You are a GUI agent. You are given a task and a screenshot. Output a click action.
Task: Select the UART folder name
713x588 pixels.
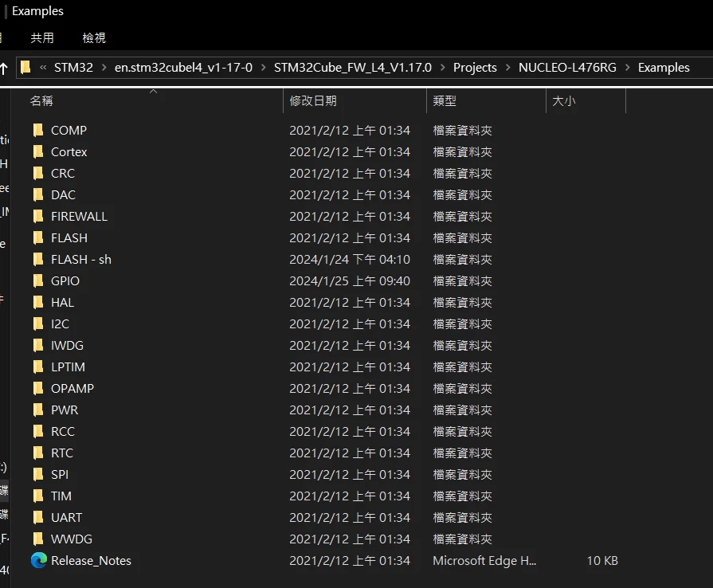click(x=66, y=518)
